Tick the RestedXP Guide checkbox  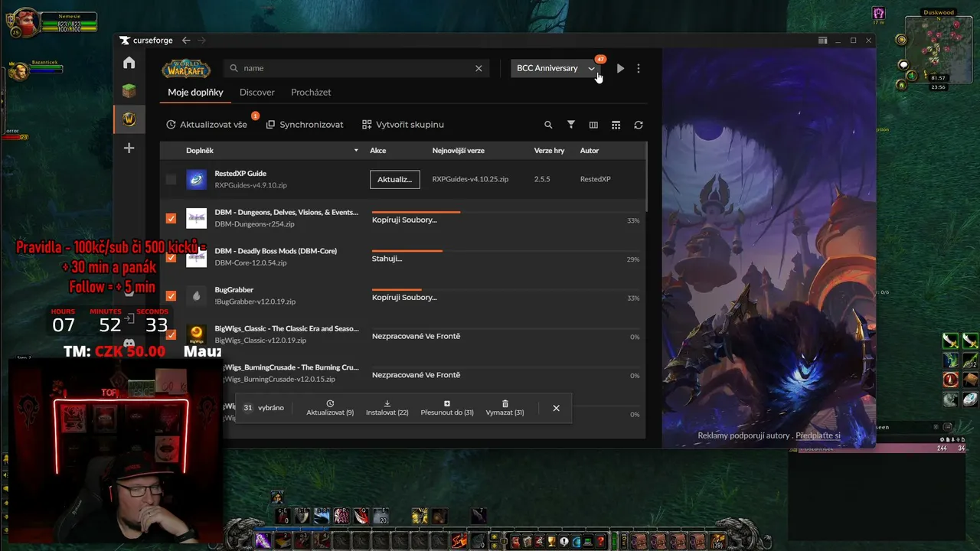[x=171, y=179]
